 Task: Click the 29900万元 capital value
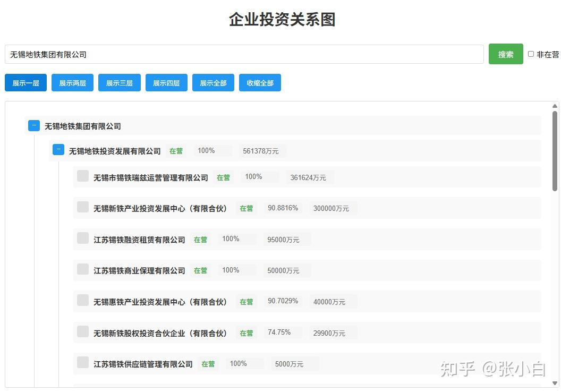329,334
